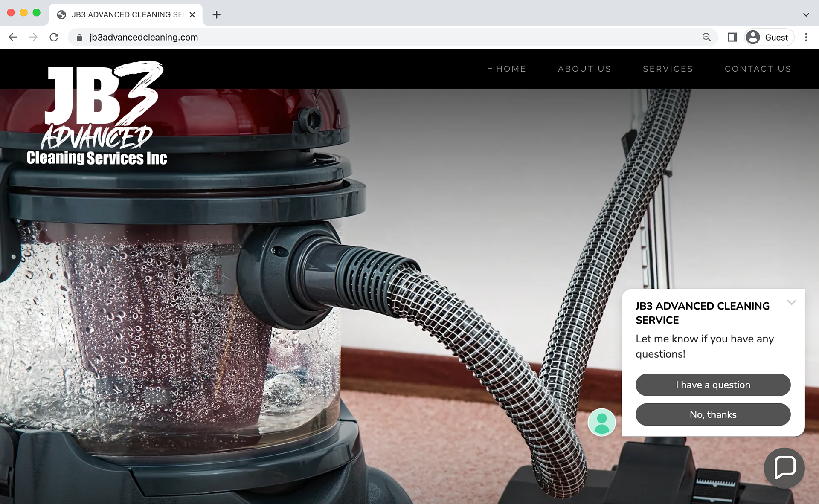Open the side panel icon
The width and height of the screenshot is (819, 504).
732,37
